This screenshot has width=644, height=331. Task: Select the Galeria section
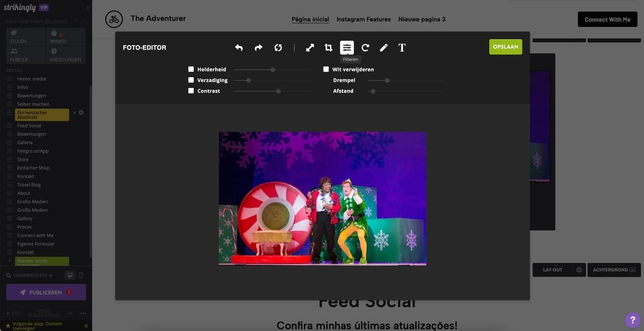tap(25, 143)
